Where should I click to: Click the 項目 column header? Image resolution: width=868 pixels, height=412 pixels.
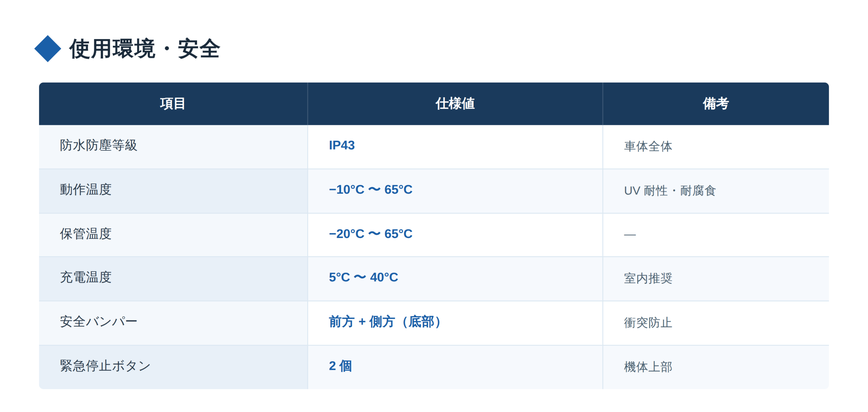(173, 103)
